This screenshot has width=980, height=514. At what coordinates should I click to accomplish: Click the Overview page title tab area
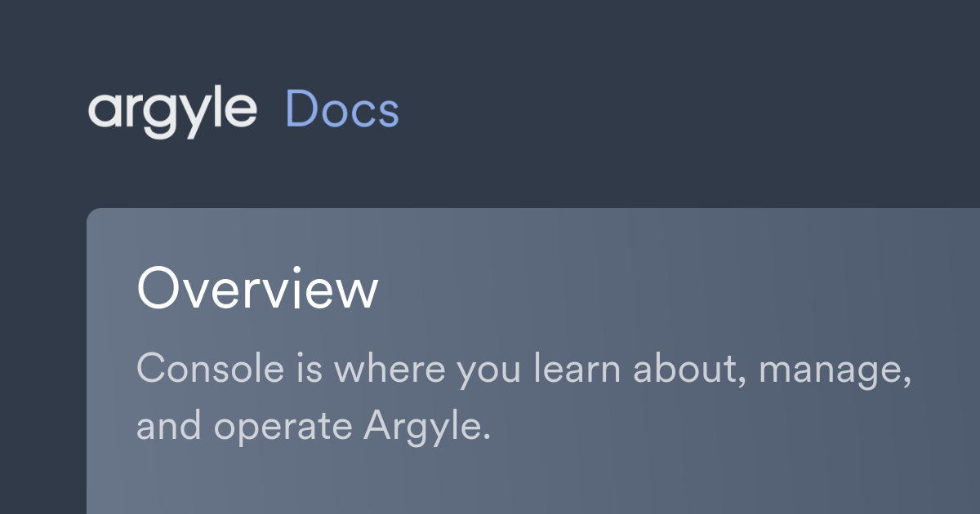pos(259,290)
